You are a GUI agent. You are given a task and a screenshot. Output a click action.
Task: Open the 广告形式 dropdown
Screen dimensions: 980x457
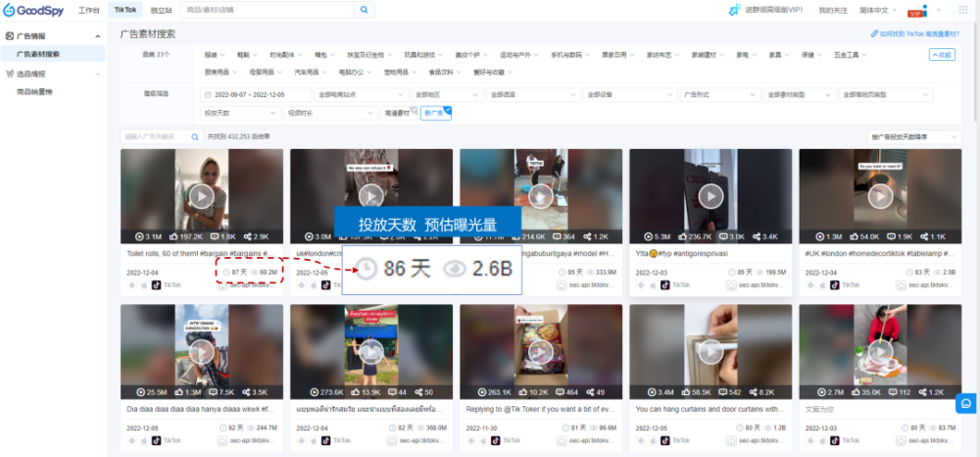[x=720, y=95]
